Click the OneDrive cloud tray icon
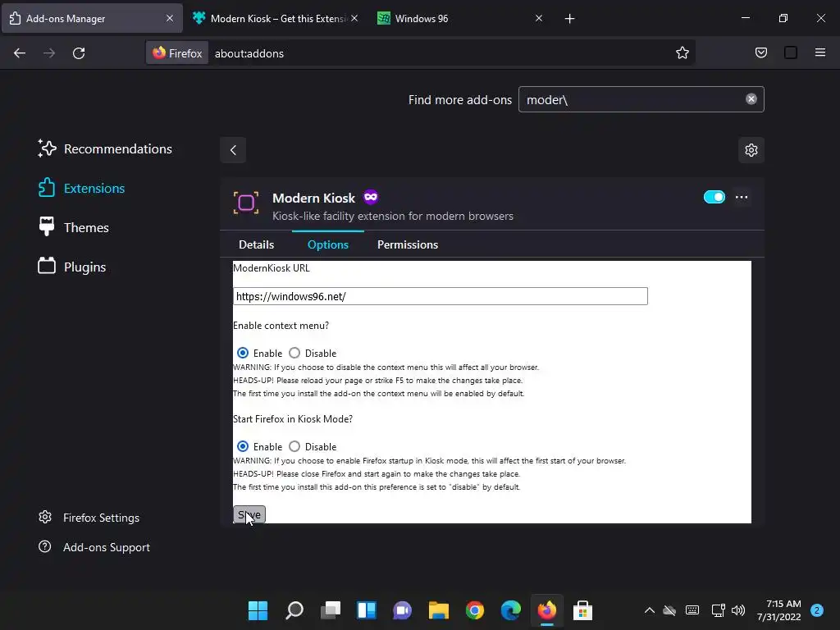 [669, 610]
